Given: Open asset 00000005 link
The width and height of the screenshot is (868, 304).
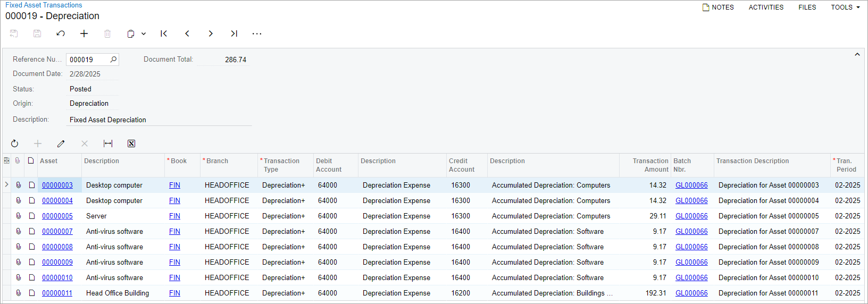Looking at the screenshot, I should (x=57, y=216).
